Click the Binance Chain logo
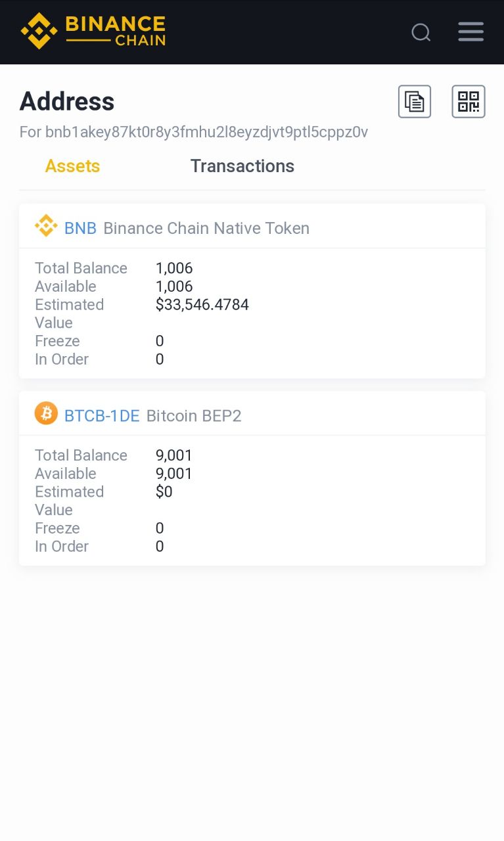 click(39, 31)
